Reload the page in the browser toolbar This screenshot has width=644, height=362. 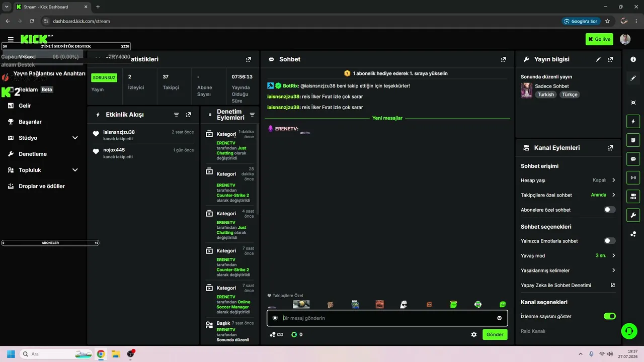pos(32,21)
